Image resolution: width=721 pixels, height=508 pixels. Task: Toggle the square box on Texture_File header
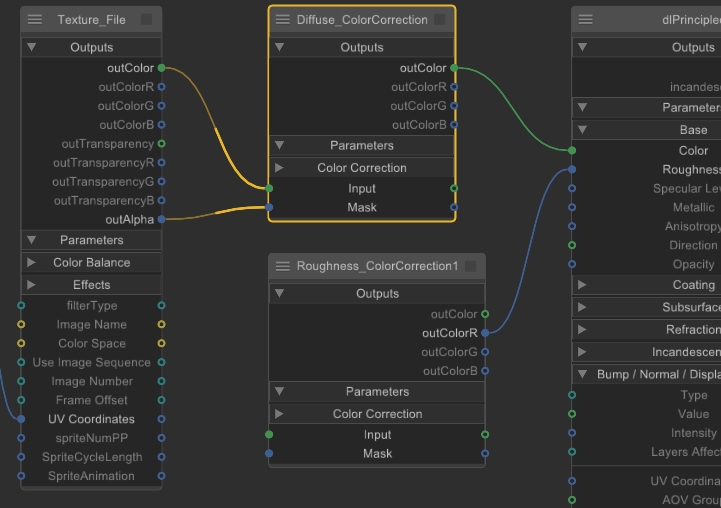pyautogui.click(x=147, y=20)
